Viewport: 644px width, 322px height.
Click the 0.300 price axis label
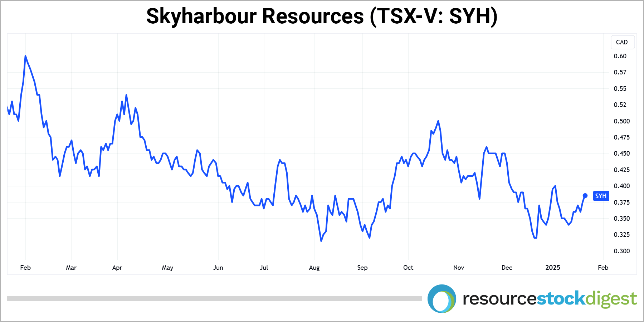621,251
